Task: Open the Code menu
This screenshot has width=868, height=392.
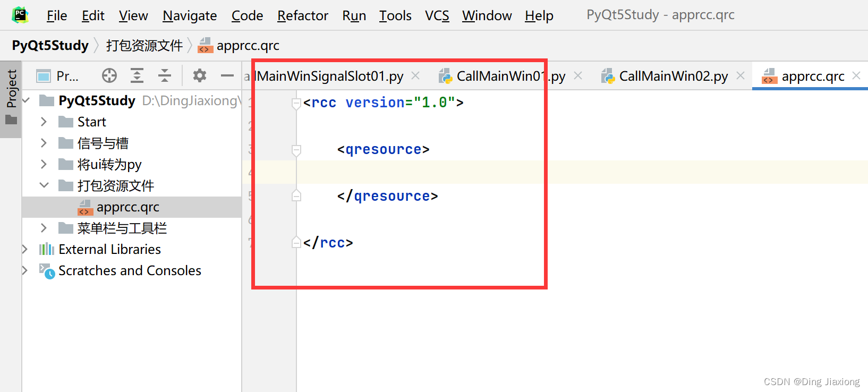Action: point(247,16)
